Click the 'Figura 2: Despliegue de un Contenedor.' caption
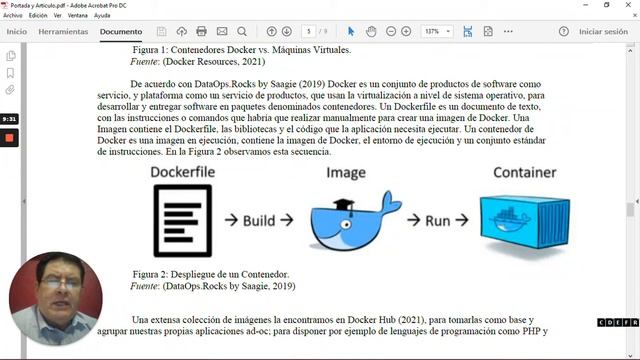The height and width of the screenshot is (360, 640). click(x=211, y=274)
